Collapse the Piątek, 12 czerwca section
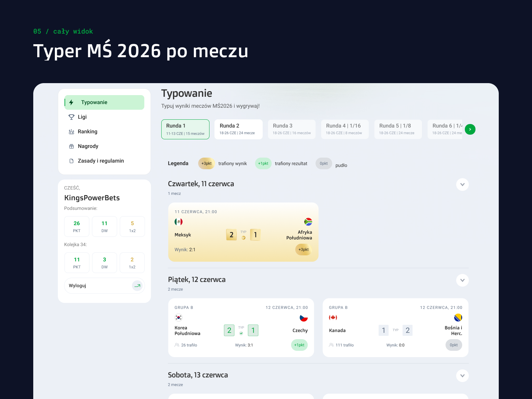The image size is (532, 399). pyautogui.click(x=462, y=280)
